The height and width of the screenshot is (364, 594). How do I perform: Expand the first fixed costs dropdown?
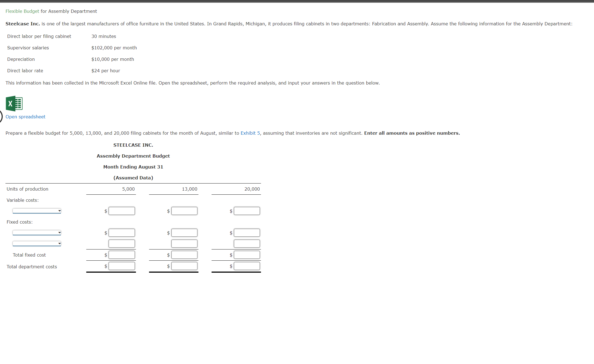pos(37,233)
